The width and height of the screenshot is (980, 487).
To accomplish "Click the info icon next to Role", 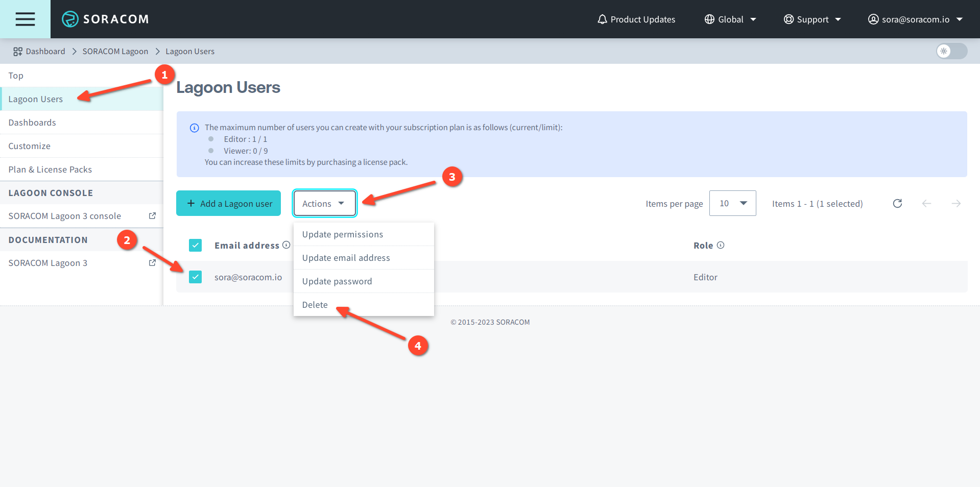I will [721, 245].
